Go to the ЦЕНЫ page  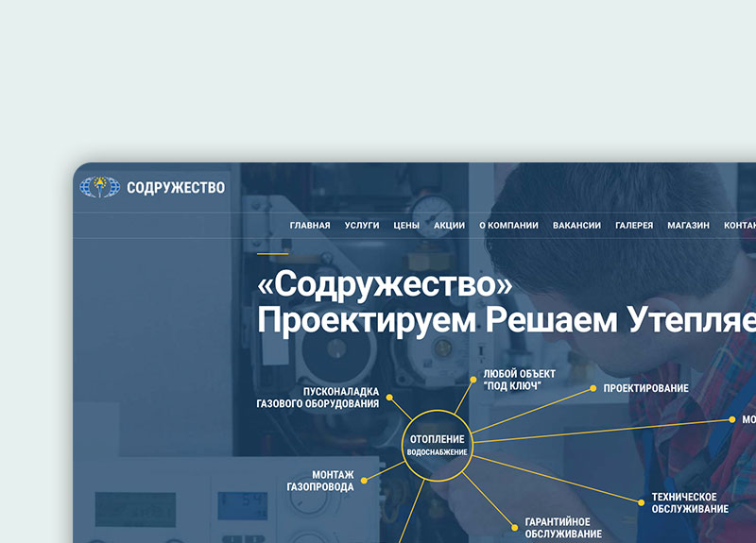(406, 226)
